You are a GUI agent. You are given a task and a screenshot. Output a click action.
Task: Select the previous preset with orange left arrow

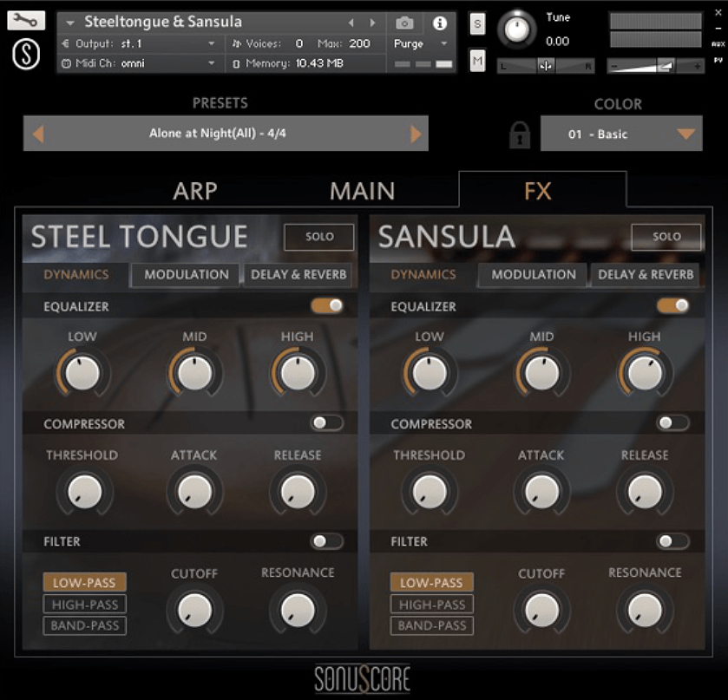[38, 134]
